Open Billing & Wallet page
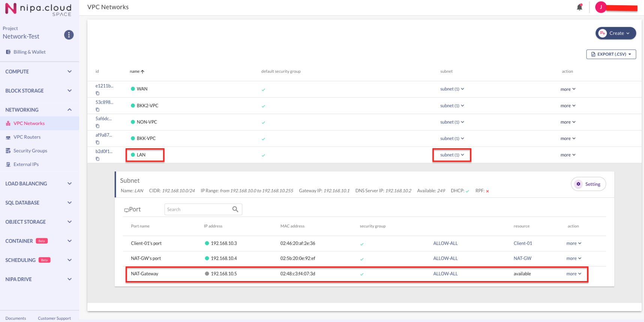 (x=29, y=52)
